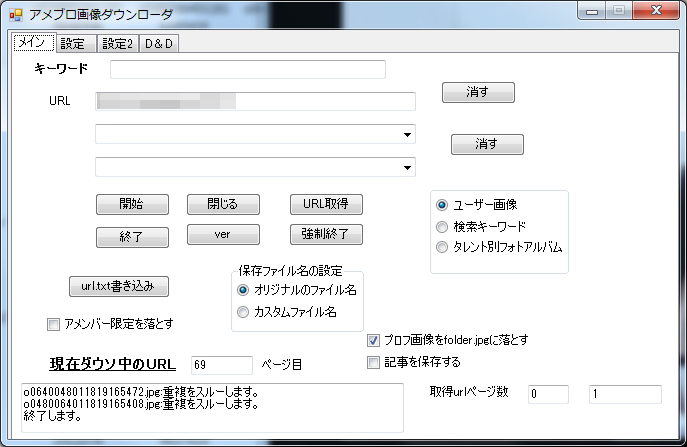Click the 終了 button

click(x=132, y=237)
